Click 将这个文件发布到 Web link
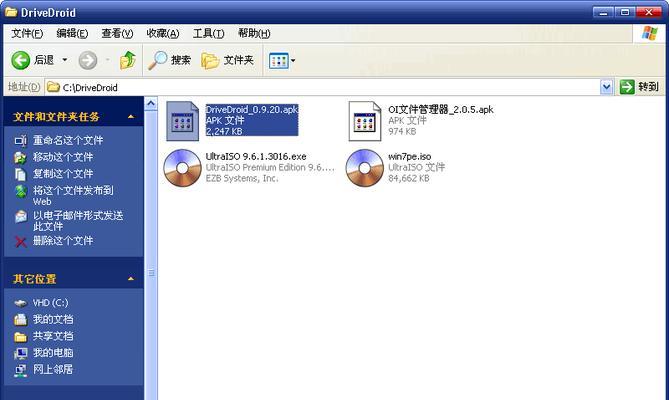This screenshot has height=400, width=669. click(x=73, y=196)
